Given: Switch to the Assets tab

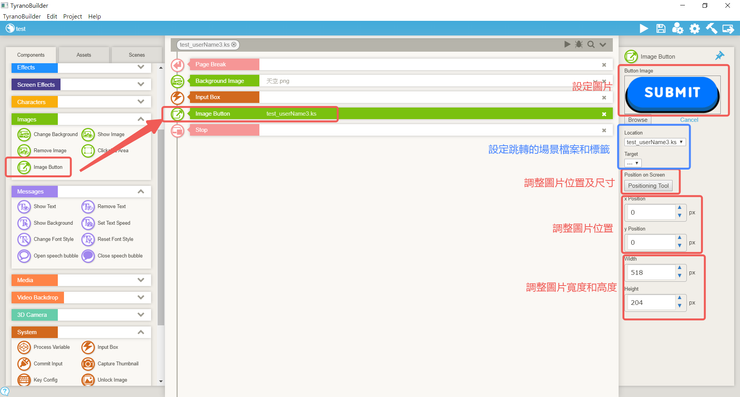Looking at the screenshot, I should tap(84, 55).
